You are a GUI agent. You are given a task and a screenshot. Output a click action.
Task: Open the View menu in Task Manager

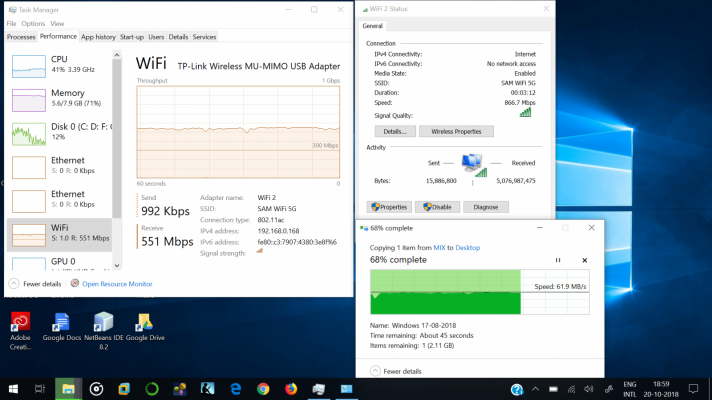(57, 24)
